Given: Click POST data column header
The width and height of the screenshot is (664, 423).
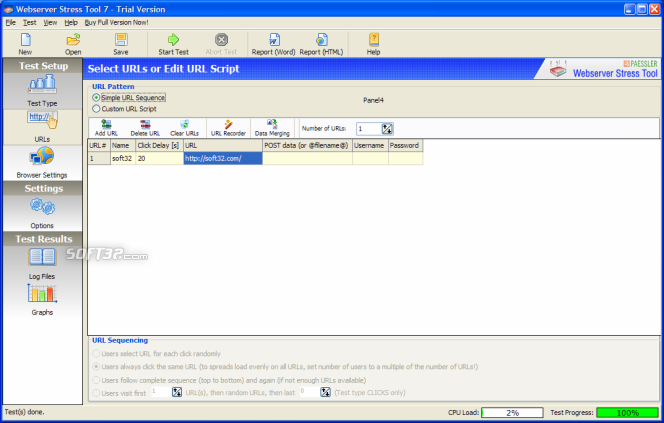Looking at the screenshot, I should click(307, 145).
